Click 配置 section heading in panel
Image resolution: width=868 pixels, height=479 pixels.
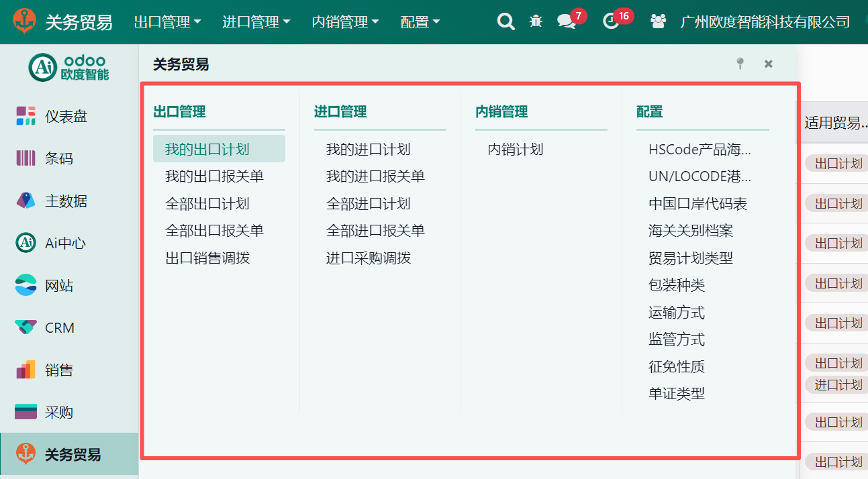[650, 112]
